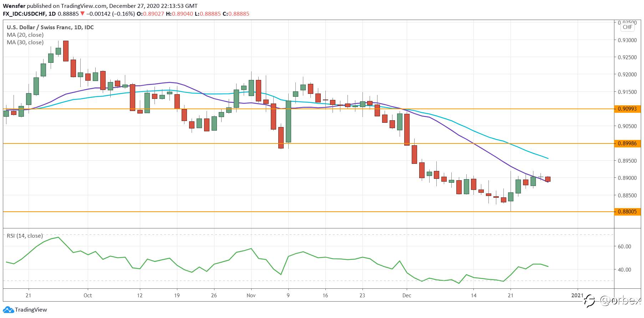Click the RSI 40.00 axis value

(624, 270)
